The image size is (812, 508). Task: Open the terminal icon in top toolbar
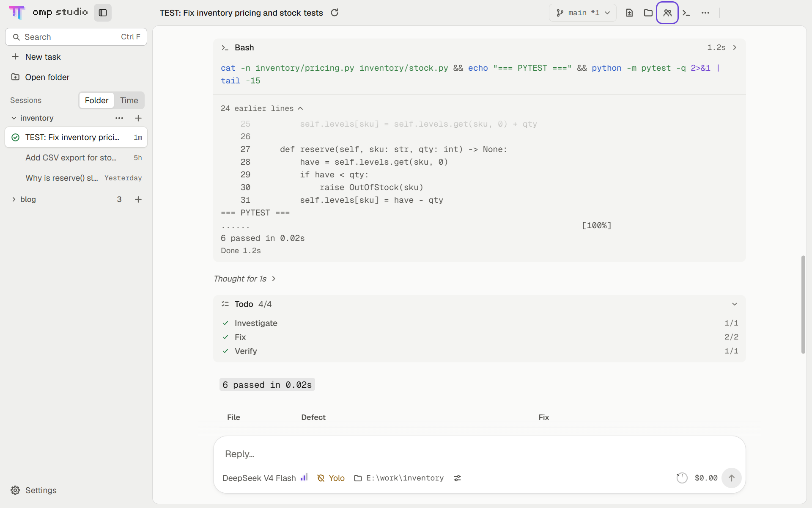[x=686, y=13]
